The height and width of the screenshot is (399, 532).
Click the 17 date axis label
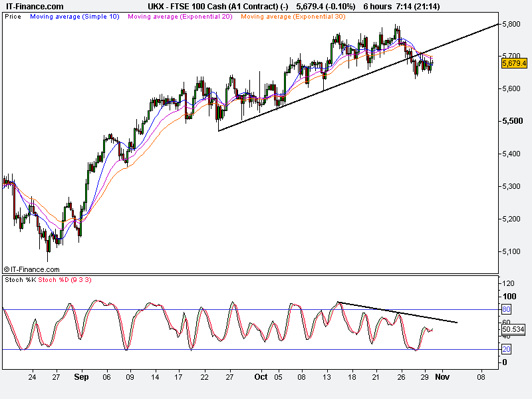pos(178,377)
